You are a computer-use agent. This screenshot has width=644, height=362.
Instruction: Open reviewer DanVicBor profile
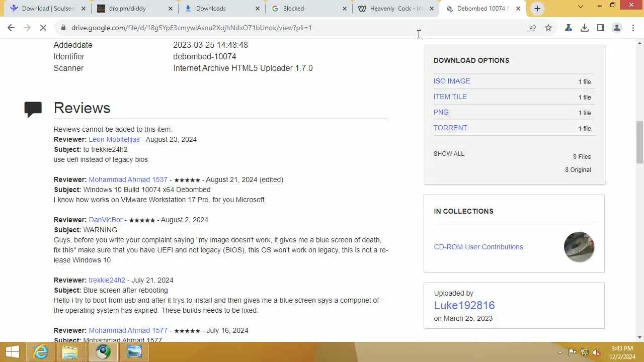pyautogui.click(x=106, y=220)
